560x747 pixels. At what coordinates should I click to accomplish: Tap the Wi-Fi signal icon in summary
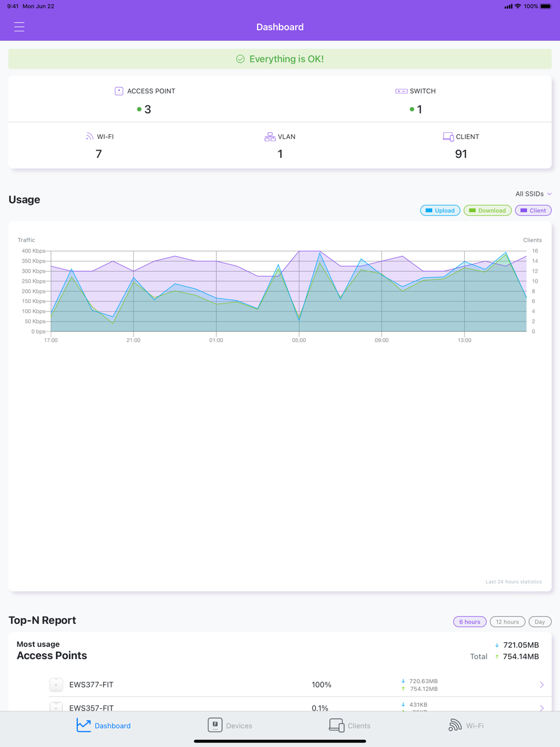pos(90,137)
